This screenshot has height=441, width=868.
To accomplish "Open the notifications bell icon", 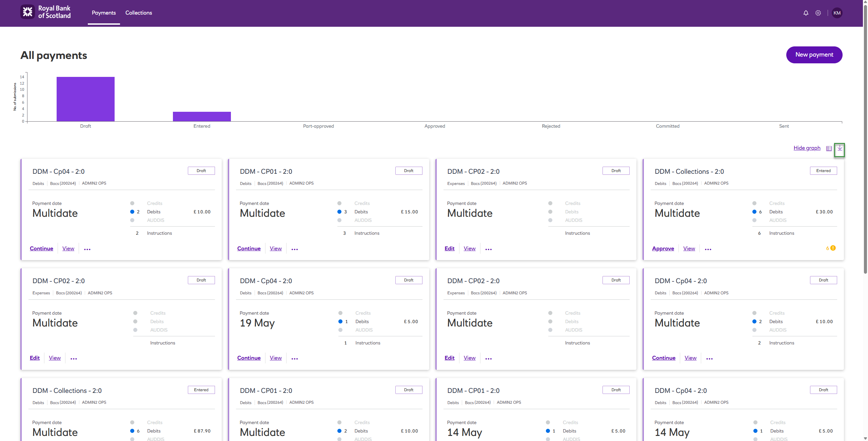I will tap(806, 13).
